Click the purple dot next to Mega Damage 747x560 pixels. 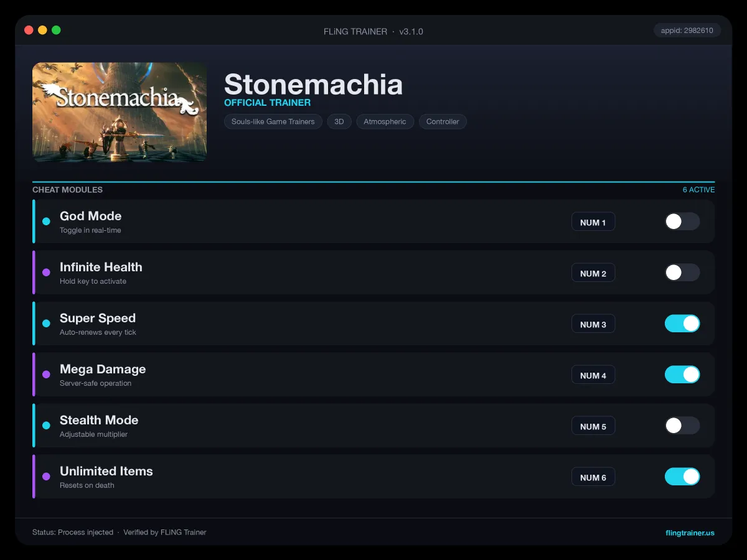click(x=46, y=375)
